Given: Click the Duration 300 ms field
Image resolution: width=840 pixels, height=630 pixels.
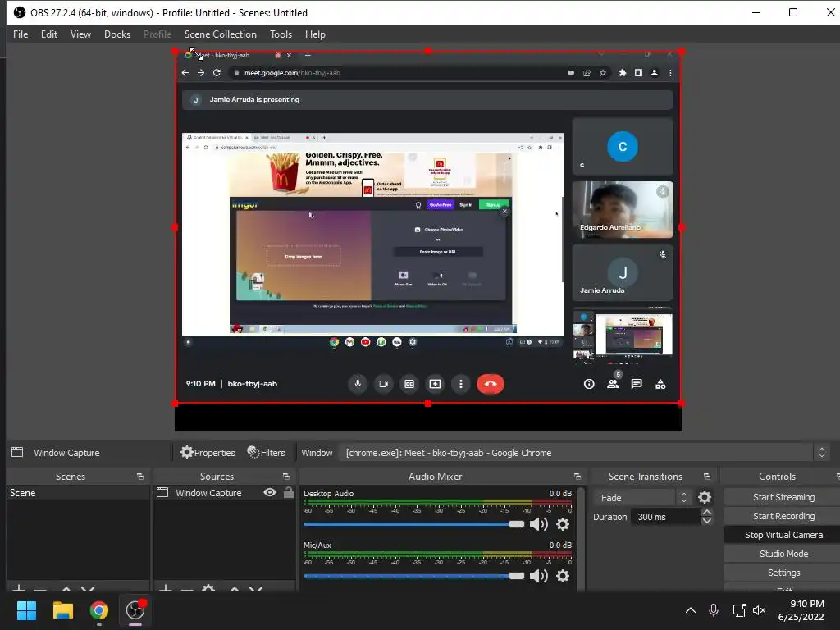Looking at the screenshot, I should (x=665, y=517).
